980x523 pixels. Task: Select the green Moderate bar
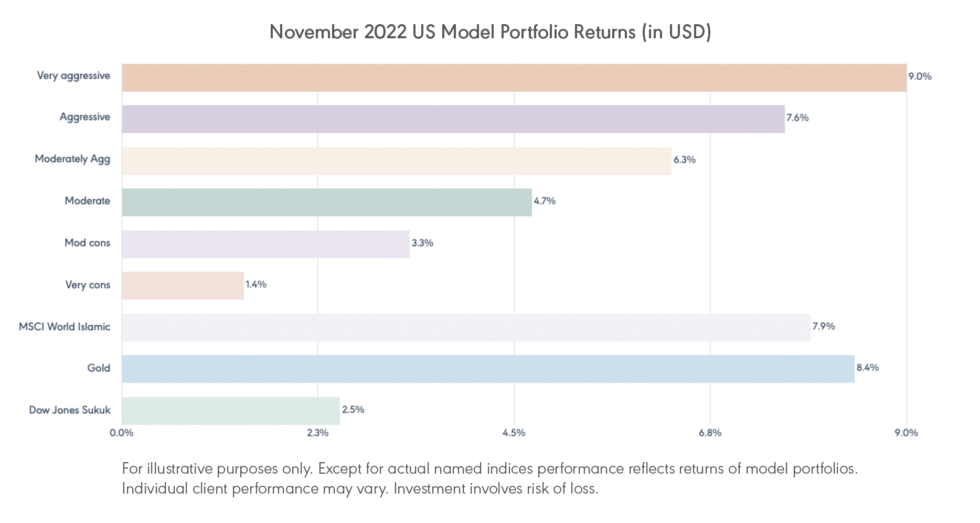click(x=327, y=202)
